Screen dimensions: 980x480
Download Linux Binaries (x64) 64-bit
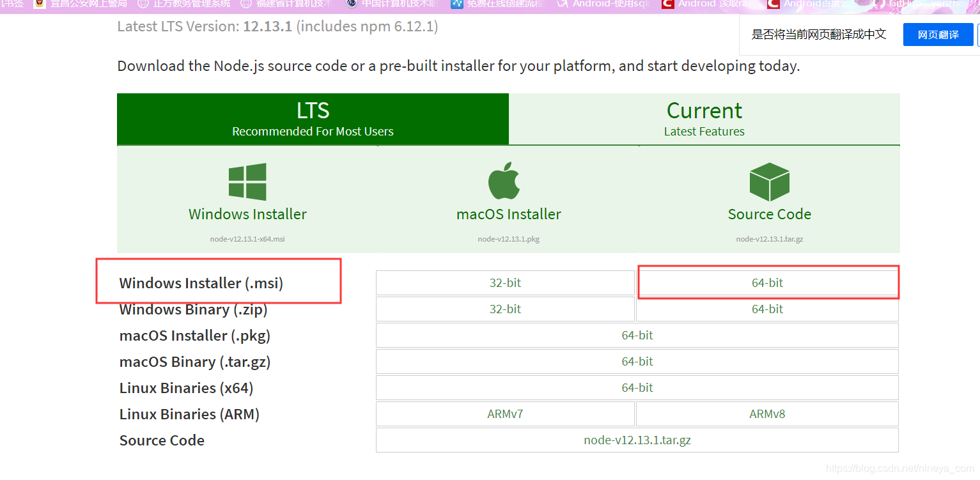click(x=637, y=387)
